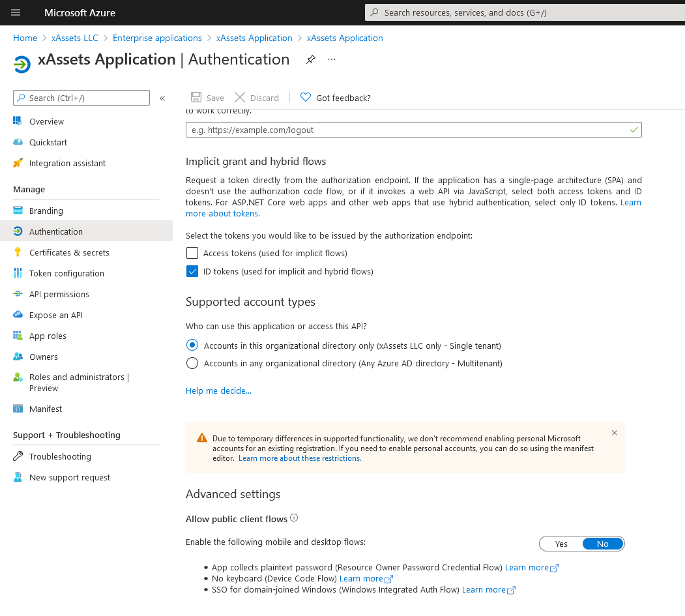
Task: Click the Allow public client flows info icon
Action: click(294, 518)
